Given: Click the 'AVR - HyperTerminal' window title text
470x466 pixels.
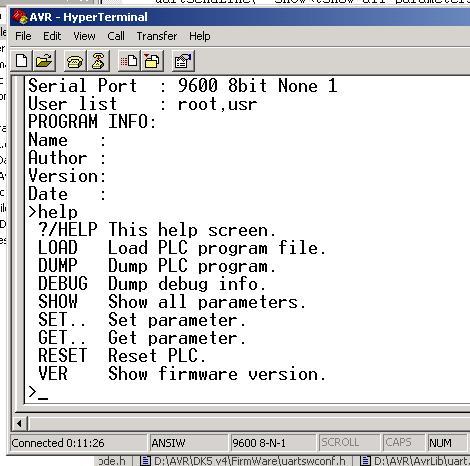Looking at the screenshot, I should coord(88,17).
